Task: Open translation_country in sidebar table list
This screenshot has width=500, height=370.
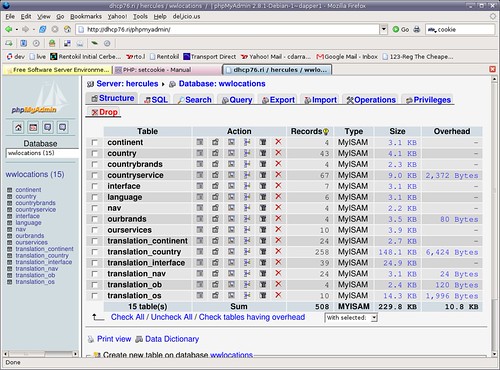Action: (42, 255)
